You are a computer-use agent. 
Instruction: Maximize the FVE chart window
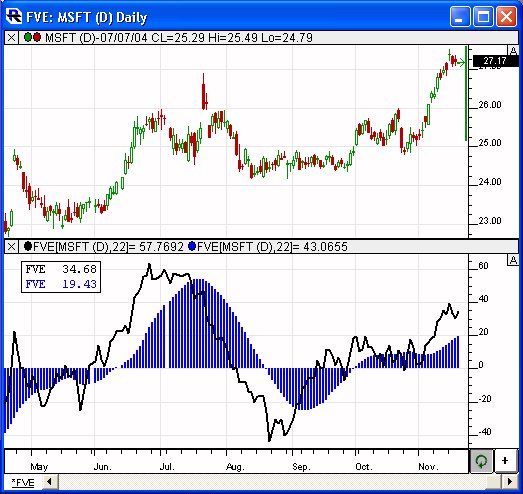tap(483, 16)
